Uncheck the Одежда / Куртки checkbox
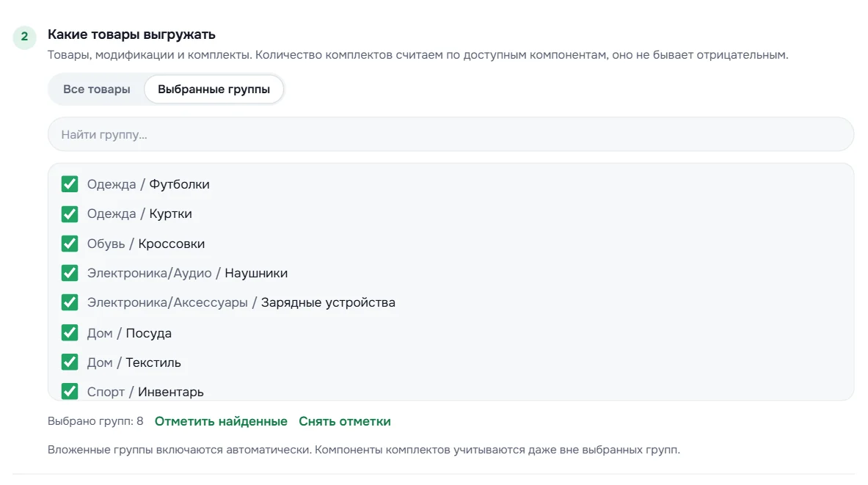The width and height of the screenshot is (868, 485). [x=70, y=214]
